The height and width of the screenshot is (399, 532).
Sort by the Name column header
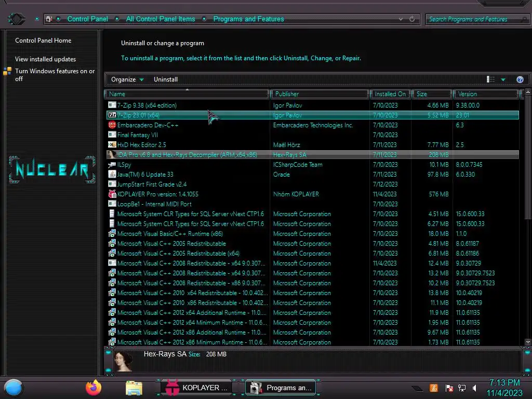pos(187,94)
